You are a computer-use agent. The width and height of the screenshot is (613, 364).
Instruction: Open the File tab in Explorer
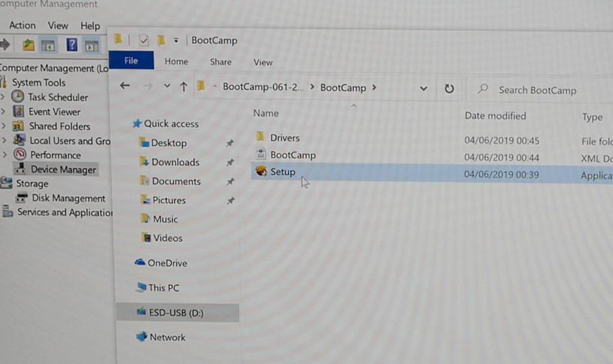click(131, 60)
